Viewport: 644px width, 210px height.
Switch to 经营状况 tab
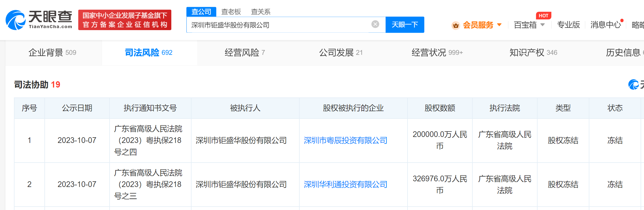point(437,53)
